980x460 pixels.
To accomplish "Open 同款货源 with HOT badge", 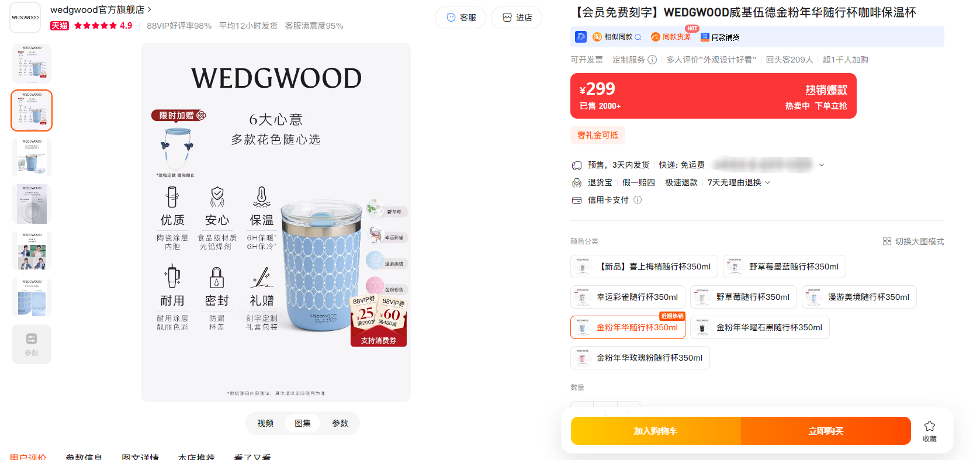I will (x=671, y=37).
